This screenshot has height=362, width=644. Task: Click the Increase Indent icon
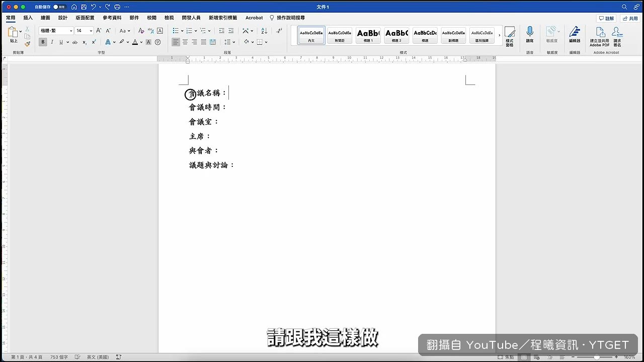(x=231, y=31)
